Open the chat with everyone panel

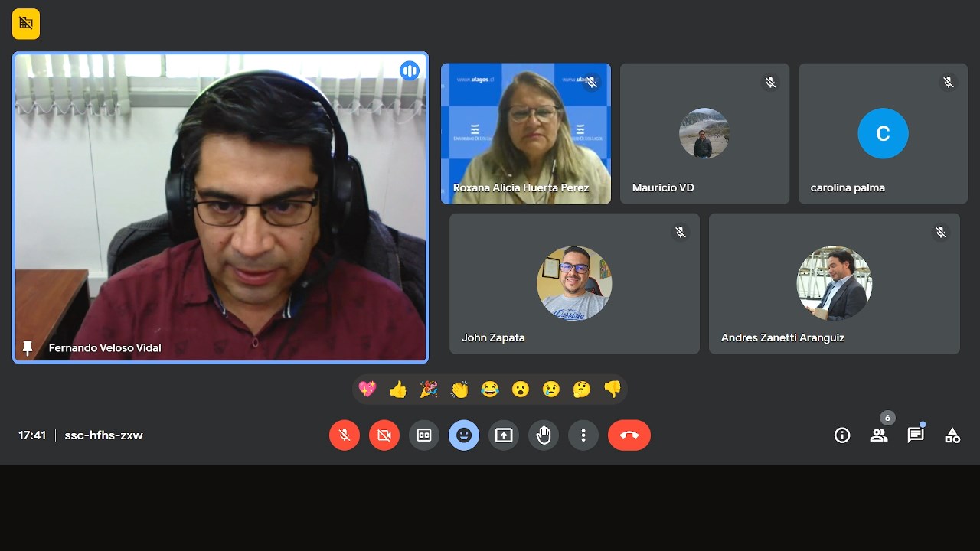pos(916,435)
